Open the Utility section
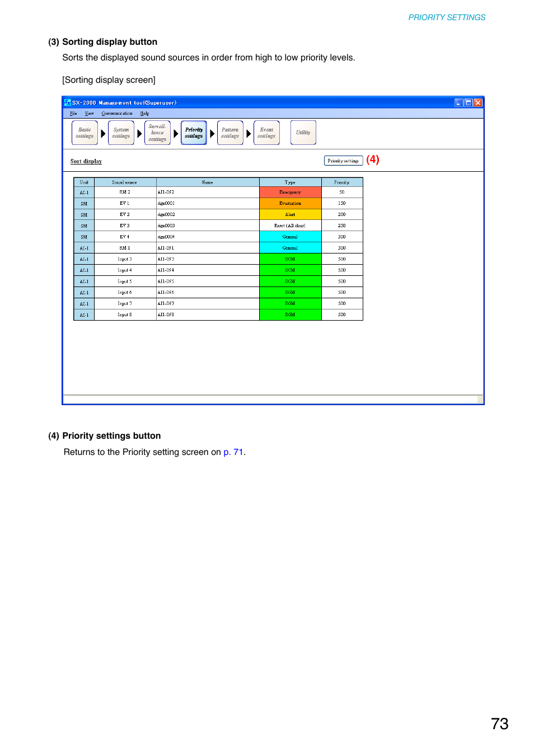This screenshot has width=534, height=756. point(303,133)
